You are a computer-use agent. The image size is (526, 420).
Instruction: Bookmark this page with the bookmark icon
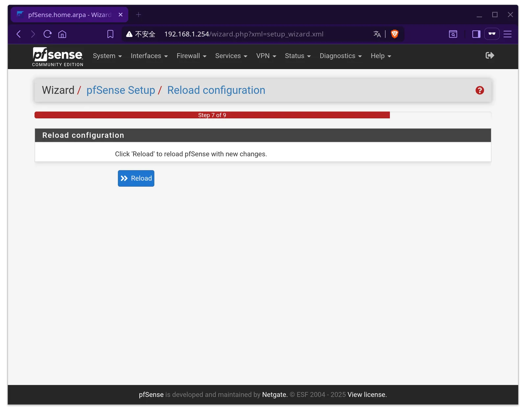(x=110, y=34)
